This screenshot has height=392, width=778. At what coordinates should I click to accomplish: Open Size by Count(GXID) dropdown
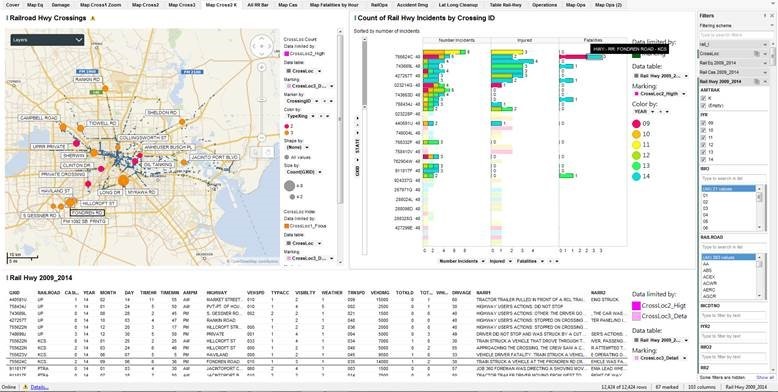(321, 172)
